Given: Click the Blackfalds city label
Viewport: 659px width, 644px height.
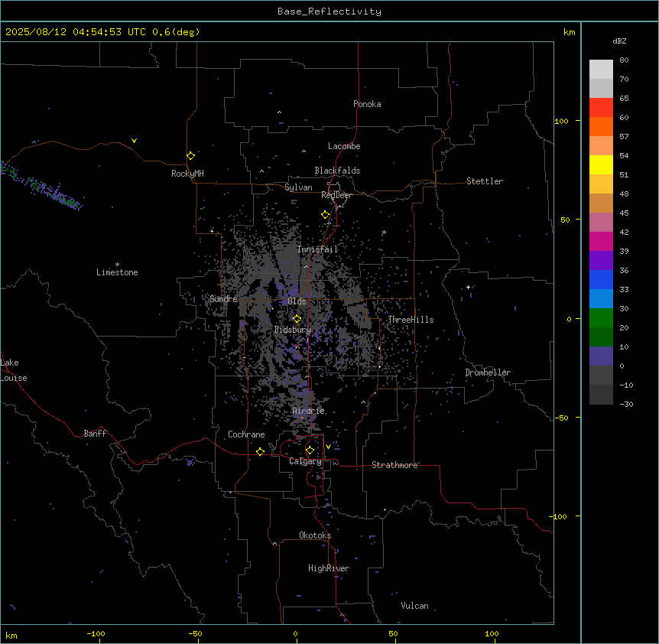Looking at the screenshot, I should [x=337, y=171].
